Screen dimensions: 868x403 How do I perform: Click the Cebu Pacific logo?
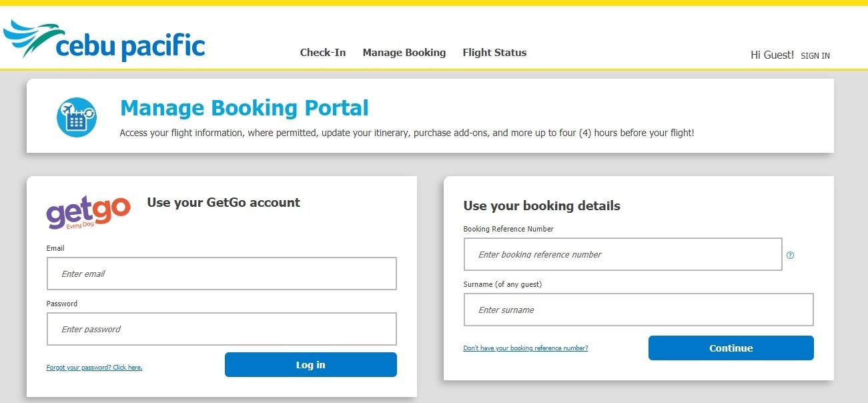(x=105, y=41)
